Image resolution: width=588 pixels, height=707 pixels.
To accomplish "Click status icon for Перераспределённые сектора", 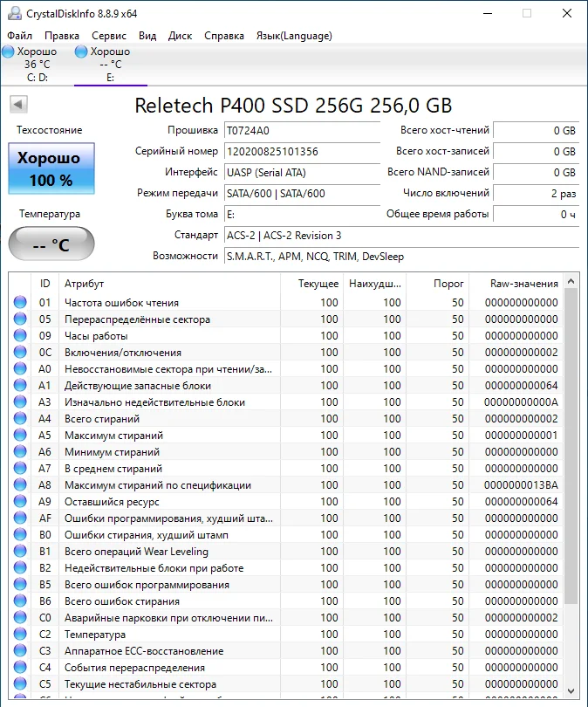I will pos(20,319).
